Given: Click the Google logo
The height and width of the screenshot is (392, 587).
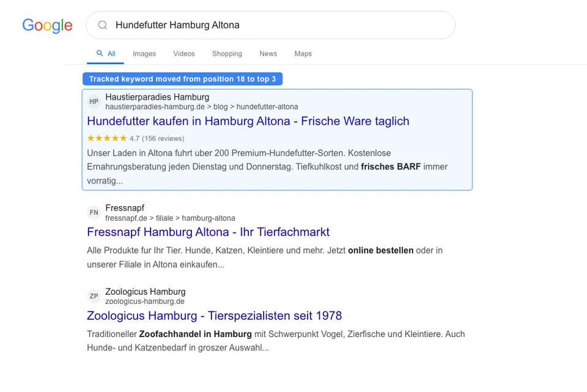Looking at the screenshot, I should click(47, 26).
